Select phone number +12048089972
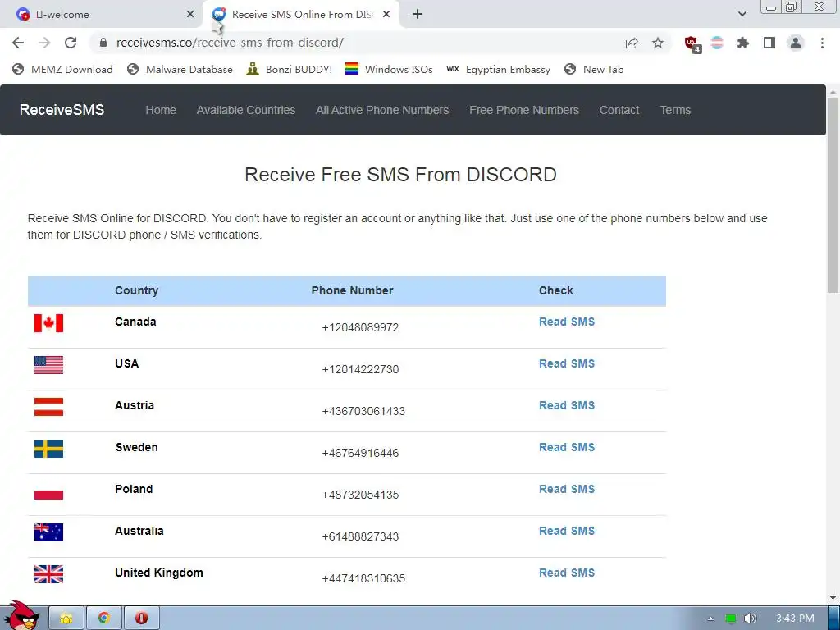The height and width of the screenshot is (630, 840). tap(360, 327)
